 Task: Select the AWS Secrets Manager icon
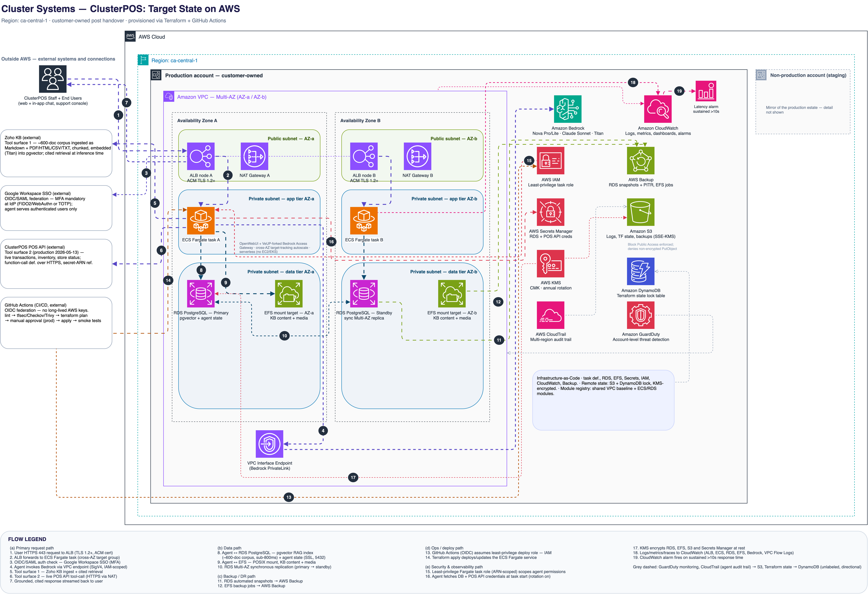pos(551,212)
